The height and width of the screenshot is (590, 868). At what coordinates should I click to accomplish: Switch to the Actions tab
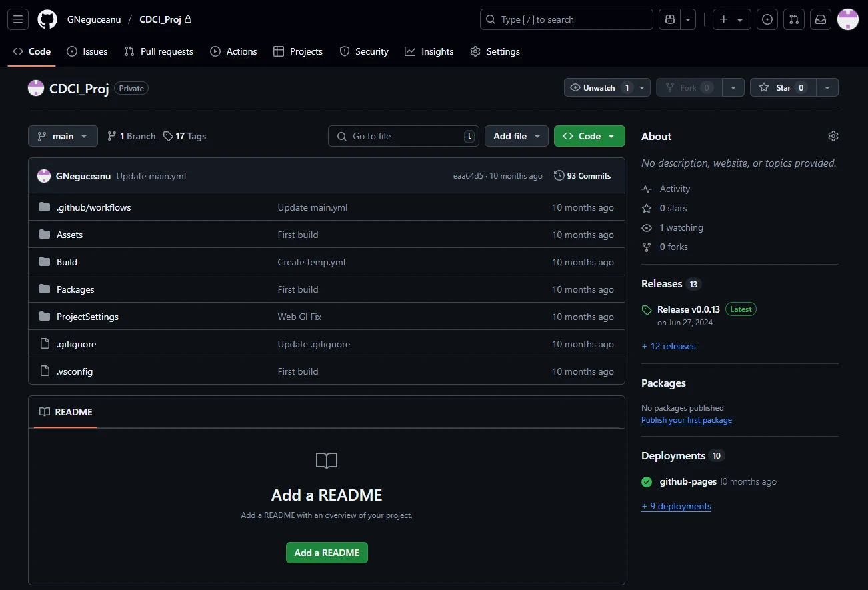[233, 51]
